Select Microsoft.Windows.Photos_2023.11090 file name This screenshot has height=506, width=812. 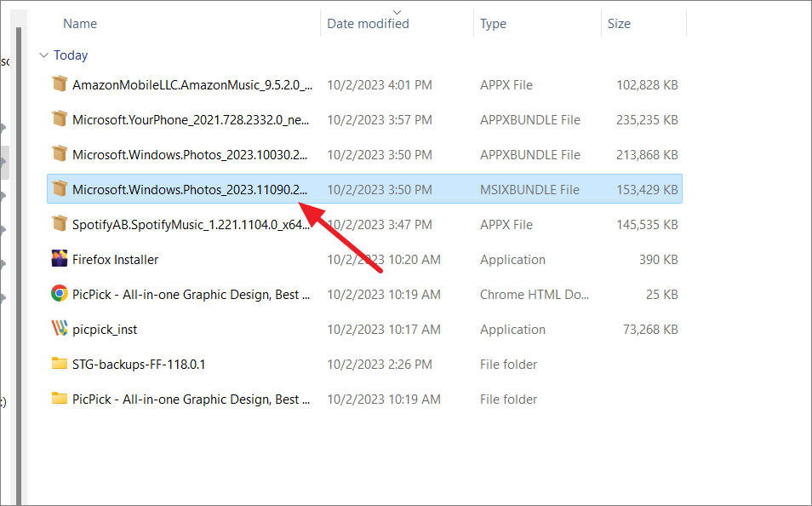tap(190, 190)
